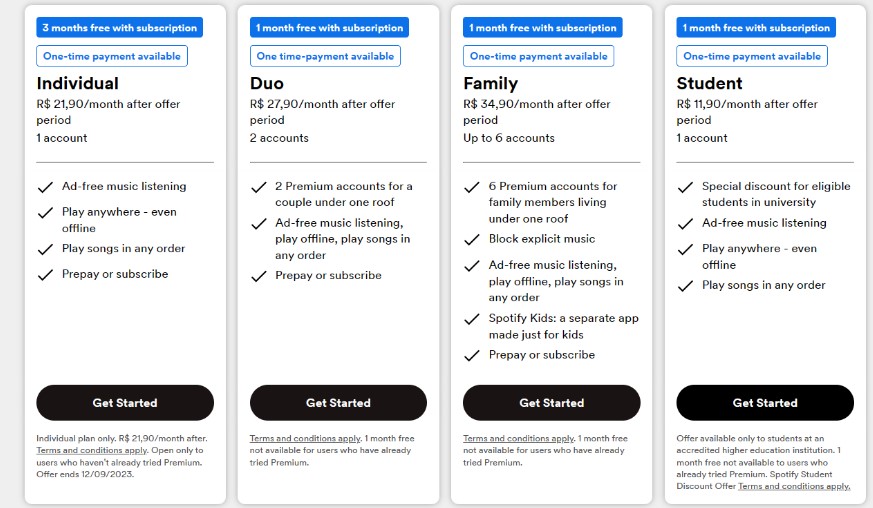Image resolution: width=873 pixels, height=508 pixels.
Task: Open Duo plan Terms and conditions link
Action: click(x=305, y=439)
